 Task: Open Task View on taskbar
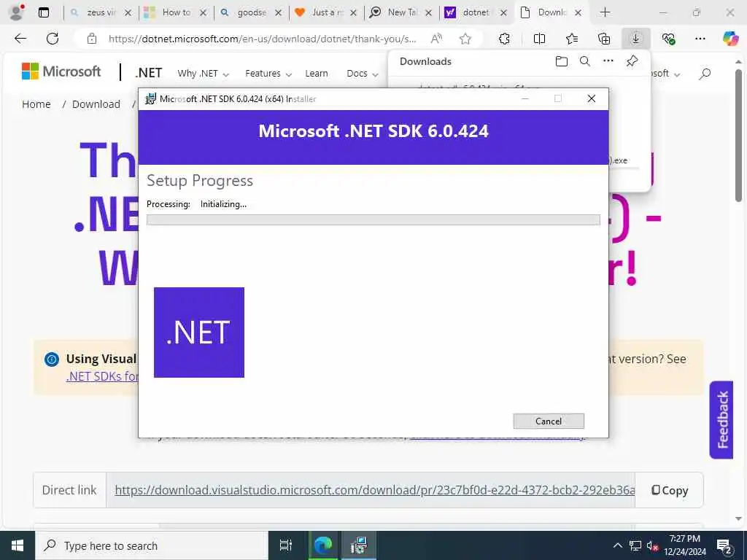(285, 545)
